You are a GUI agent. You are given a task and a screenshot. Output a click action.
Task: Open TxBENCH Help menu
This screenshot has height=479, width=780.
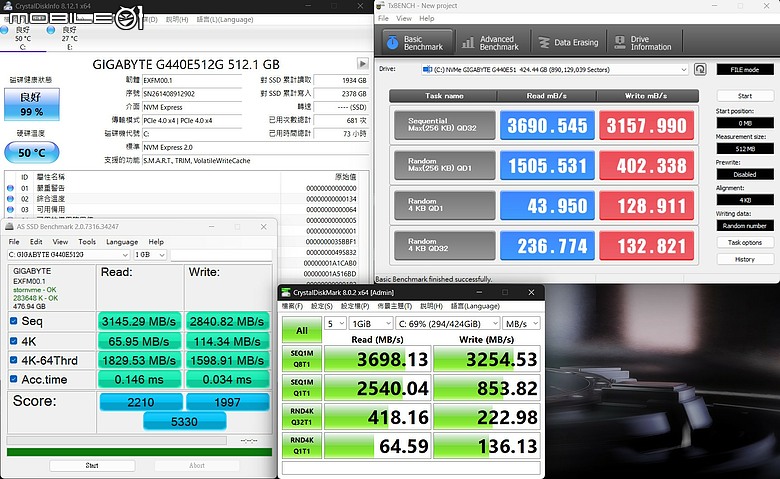[x=426, y=18]
